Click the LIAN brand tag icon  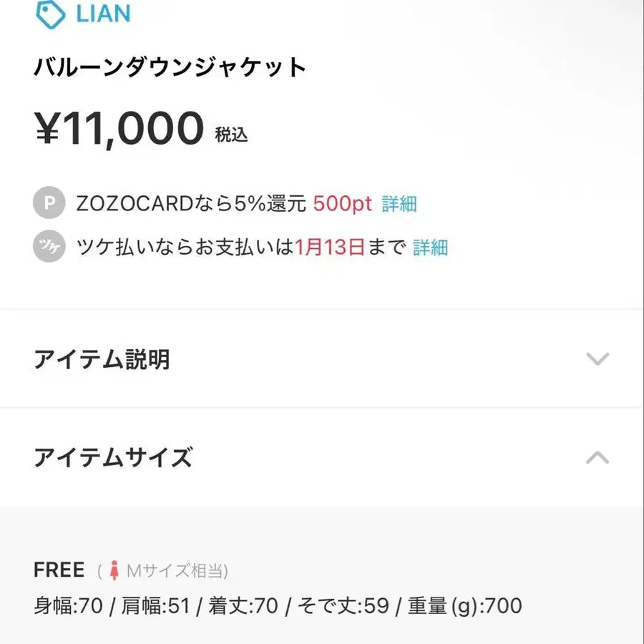coord(49,12)
